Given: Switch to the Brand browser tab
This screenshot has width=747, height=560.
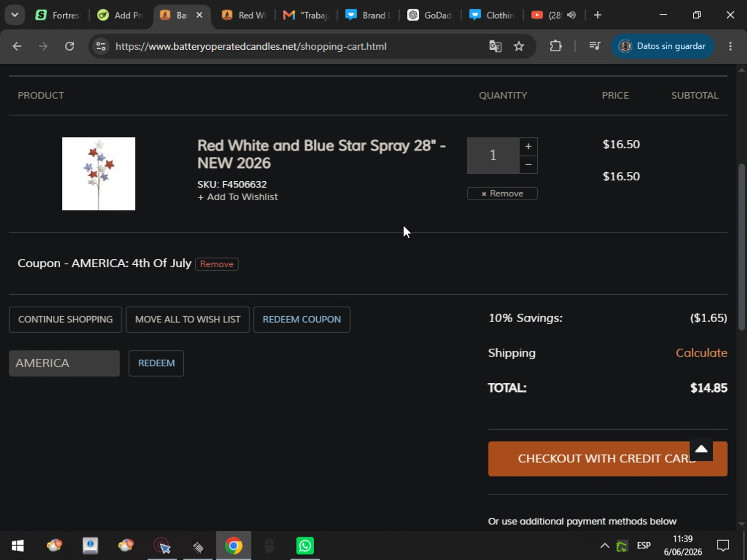Looking at the screenshot, I should [x=368, y=15].
